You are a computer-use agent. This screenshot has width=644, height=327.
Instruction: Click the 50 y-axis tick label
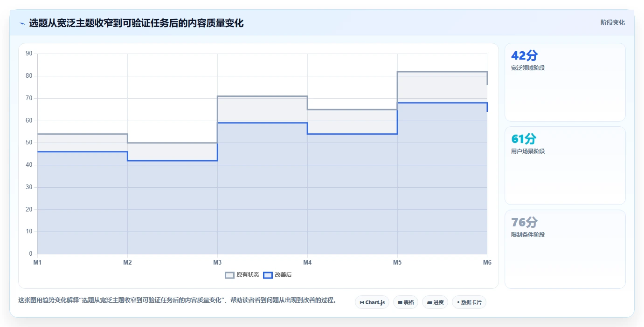click(x=29, y=143)
